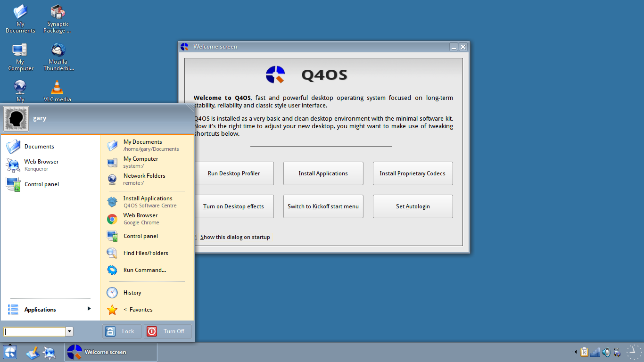The image size is (644, 362).
Task: Open Control panel in yellow menu pane
Action: coord(147,236)
